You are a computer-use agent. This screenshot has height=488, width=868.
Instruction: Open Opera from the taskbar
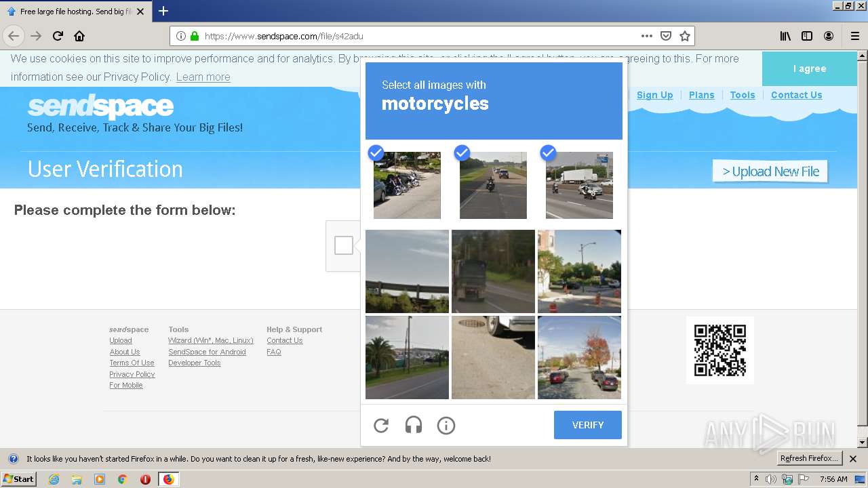(145, 479)
